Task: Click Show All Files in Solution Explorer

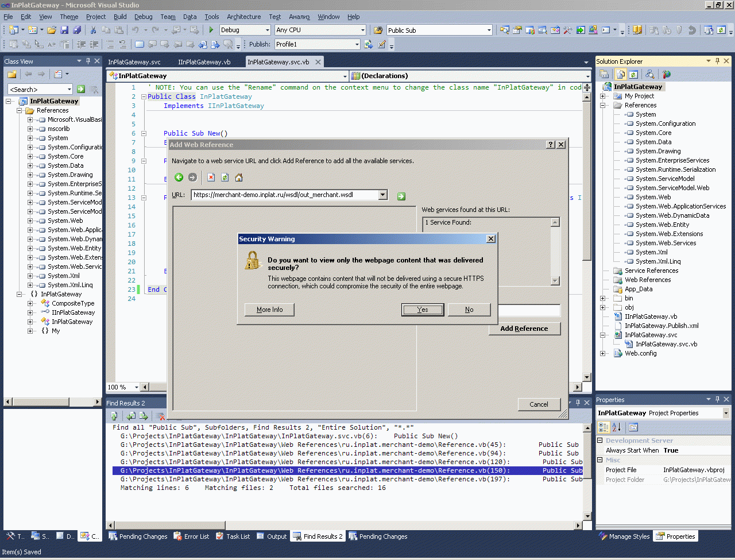Action: pyautogui.click(x=621, y=74)
